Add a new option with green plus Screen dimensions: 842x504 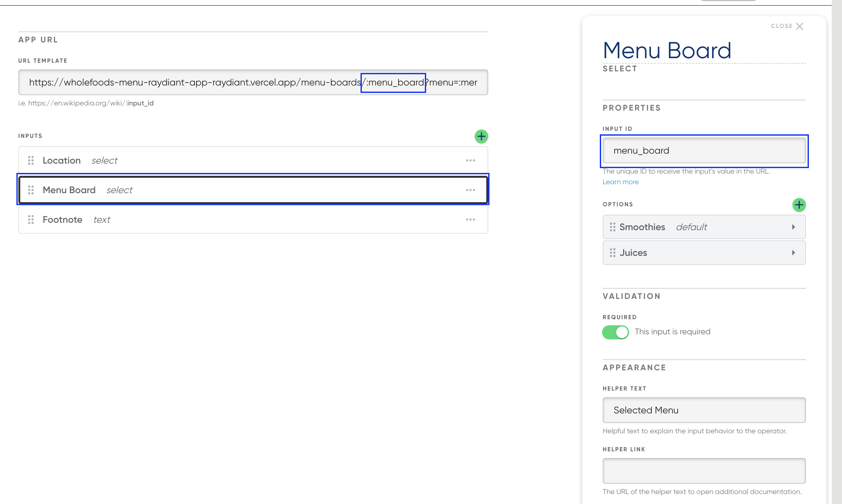tap(799, 205)
